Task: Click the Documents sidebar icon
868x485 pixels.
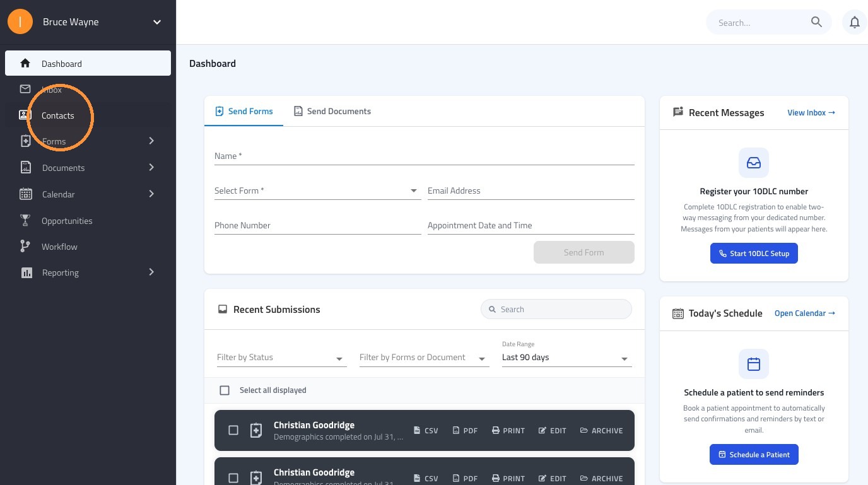Action: (25, 167)
